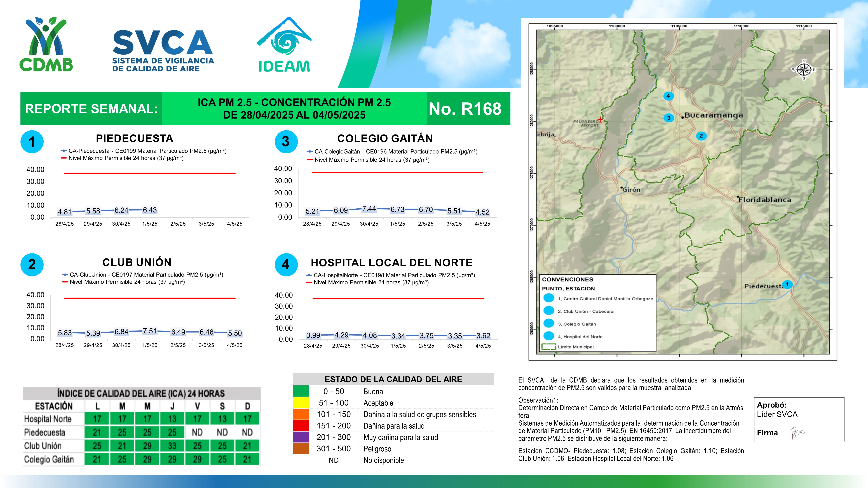The width and height of the screenshot is (868, 488).
Task: Click the Bucaramanga city label on map
Action: [713, 115]
